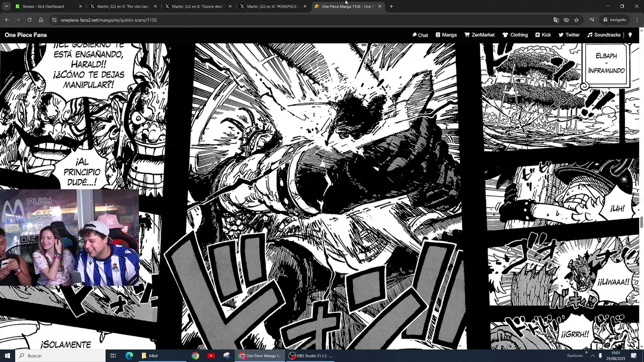This screenshot has width=644, height=362.
Task: Reload the current page
Action: 29,20
